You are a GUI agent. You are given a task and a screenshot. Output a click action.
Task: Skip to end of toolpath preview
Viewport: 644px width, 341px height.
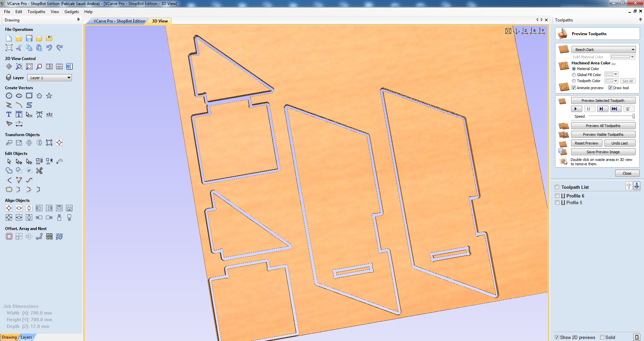tap(615, 109)
